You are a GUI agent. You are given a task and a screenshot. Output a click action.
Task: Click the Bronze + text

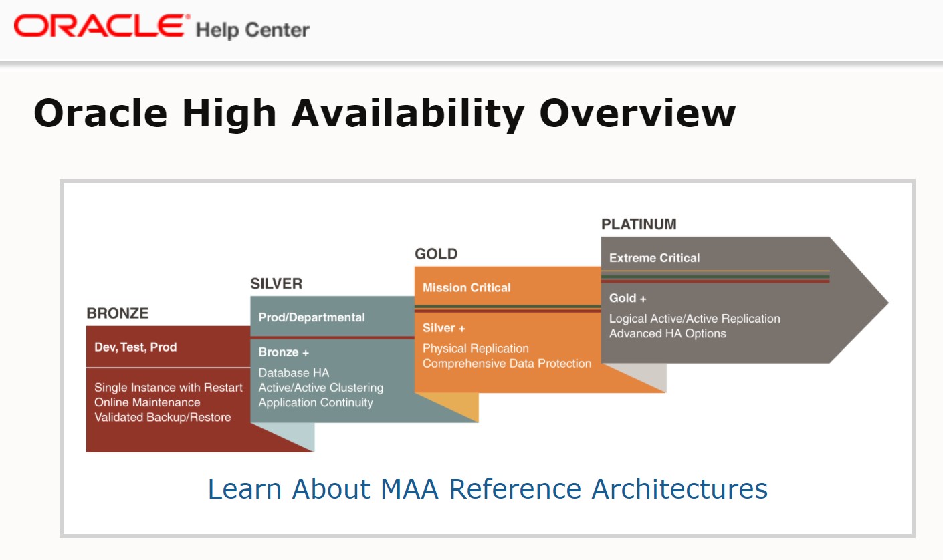284,352
